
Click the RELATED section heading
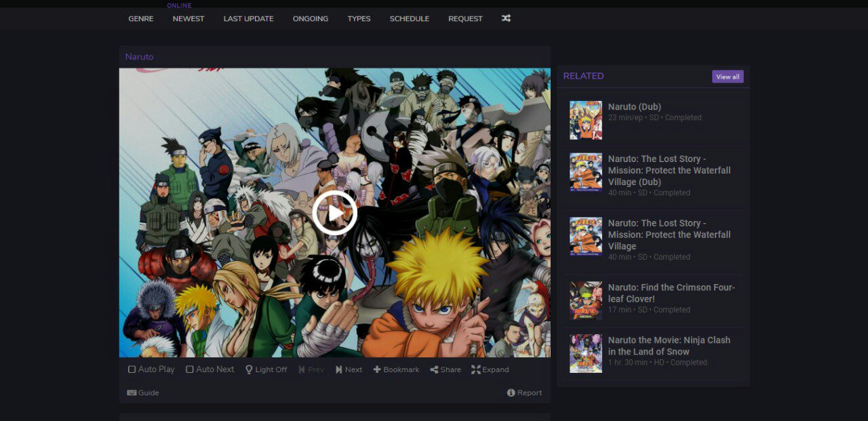click(583, 76)
